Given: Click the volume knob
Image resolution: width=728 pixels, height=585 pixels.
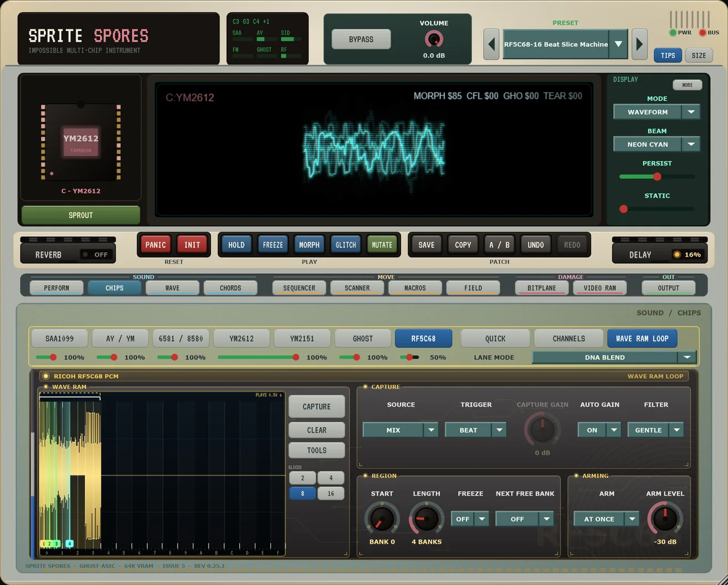Looking at the screenshot, I should tap(434, 39).
